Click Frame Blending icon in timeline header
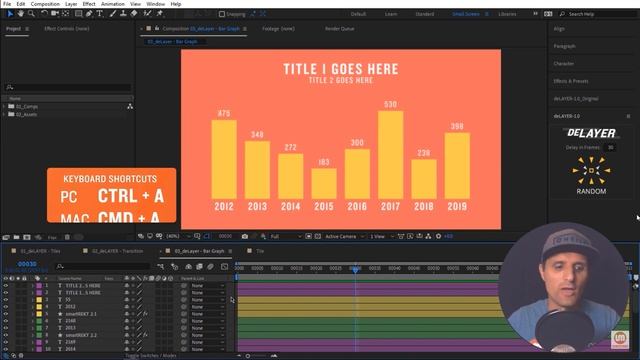 [199, 267]
